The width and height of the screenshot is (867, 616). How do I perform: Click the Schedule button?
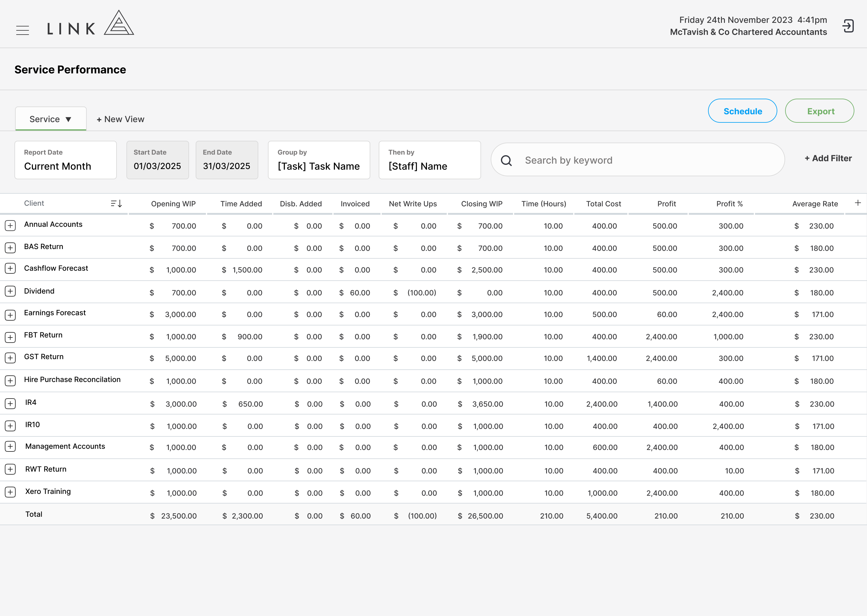pyautogui.click(x=742, y=111)
